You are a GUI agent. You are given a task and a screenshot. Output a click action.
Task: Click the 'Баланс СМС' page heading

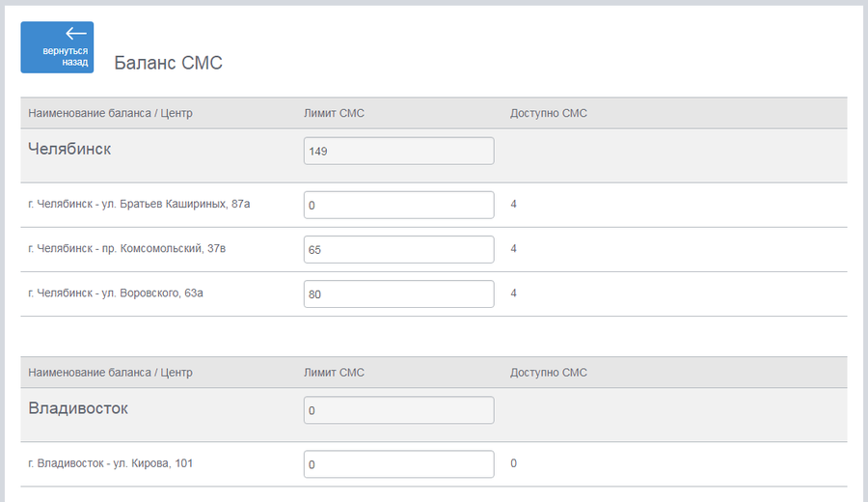pyautogui.click(x=168, y=63)
